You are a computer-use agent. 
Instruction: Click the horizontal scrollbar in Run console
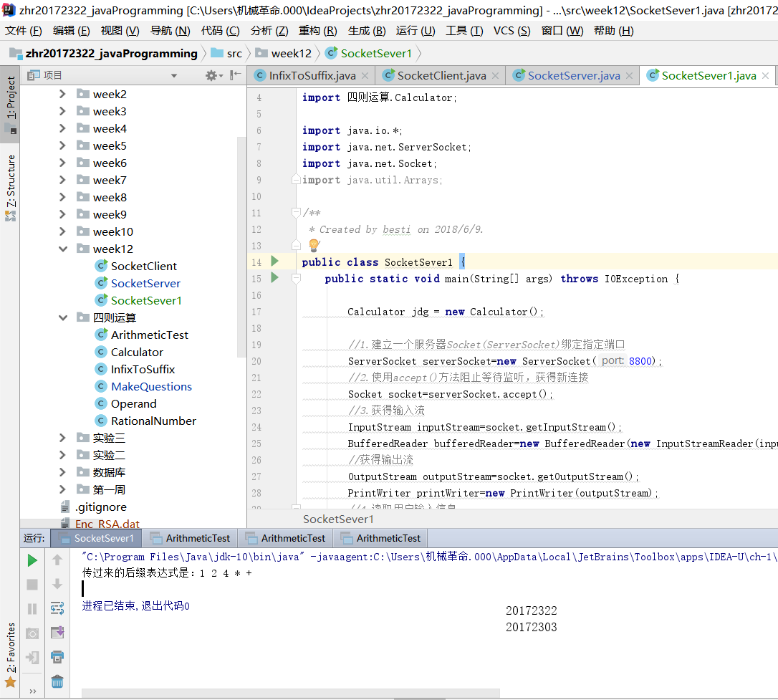click(290, 693)
